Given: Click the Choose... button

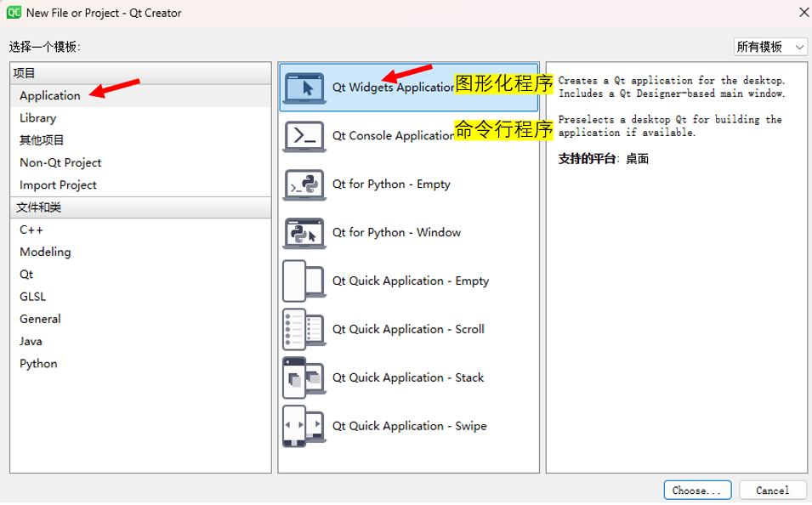Looking at the screenshot, I should (x=697, y=491).
